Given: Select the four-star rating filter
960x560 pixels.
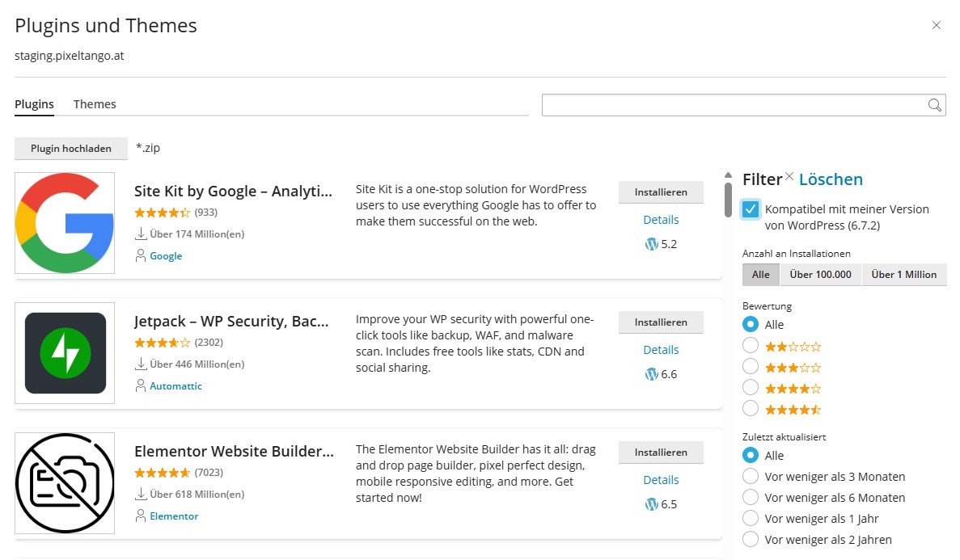Looking at the screenshot, I should [750, 387].
